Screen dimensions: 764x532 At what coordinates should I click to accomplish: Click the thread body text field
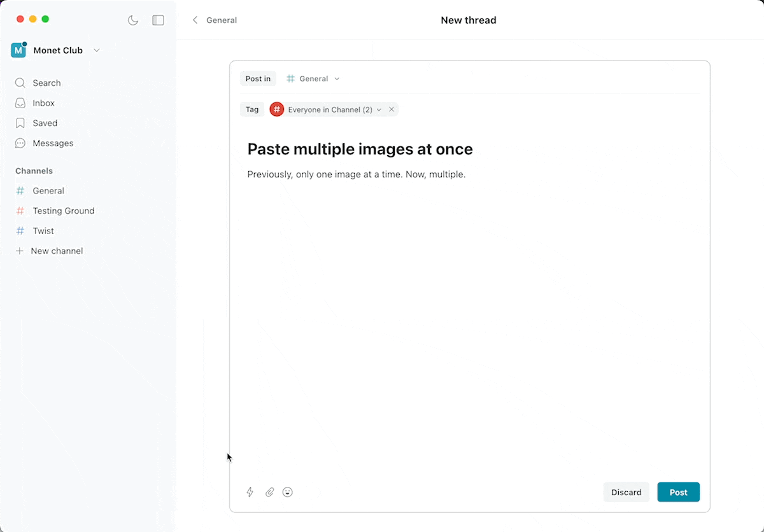point(357,174)
